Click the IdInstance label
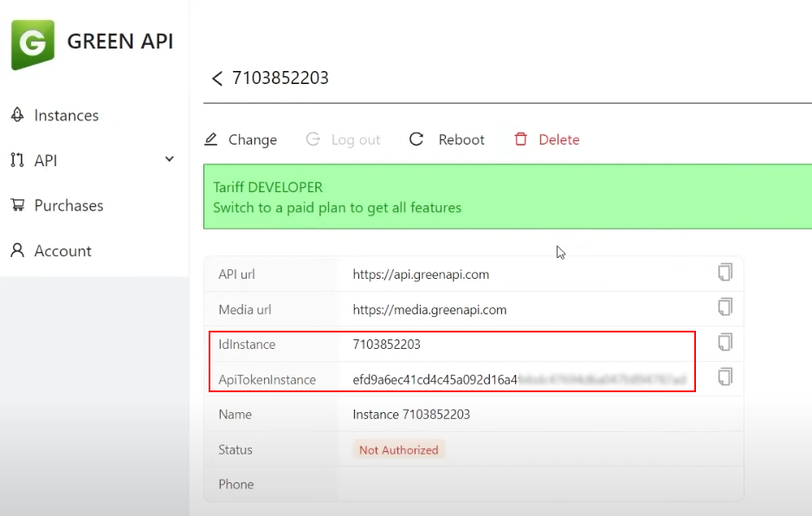 [247, 344]
